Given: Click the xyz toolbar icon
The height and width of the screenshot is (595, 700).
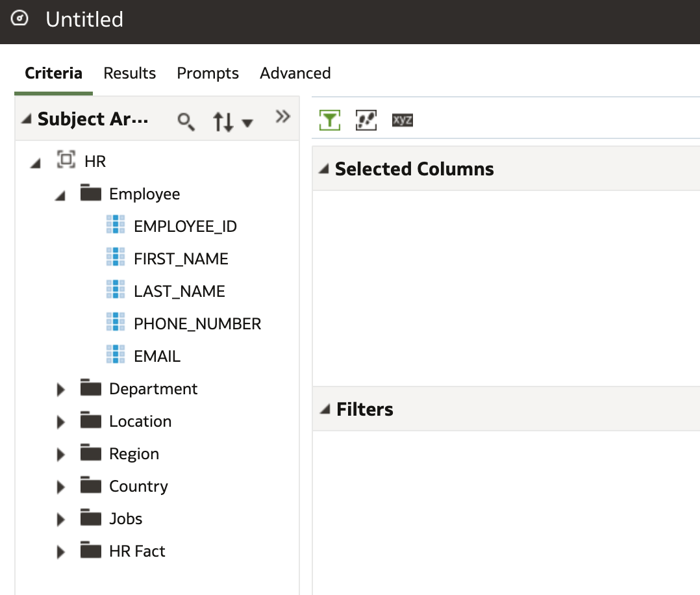Looking at the screenshot, I should 403,120.
